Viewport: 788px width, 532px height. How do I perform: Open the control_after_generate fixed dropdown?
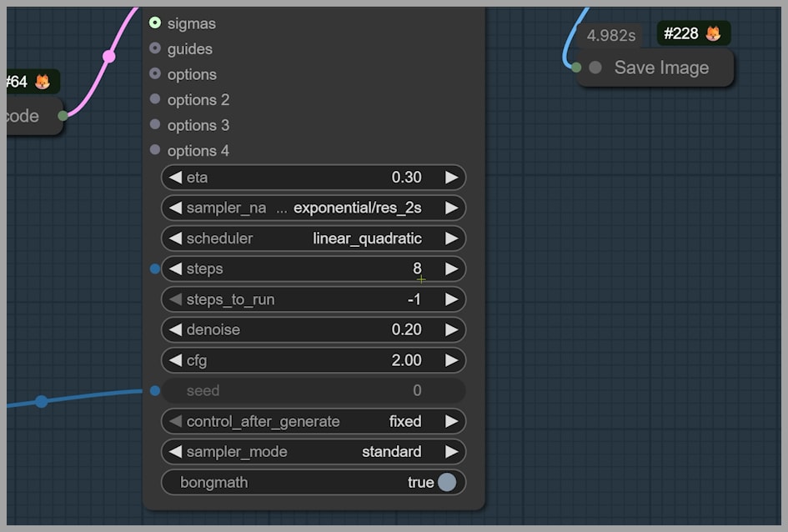pos(313,421)
